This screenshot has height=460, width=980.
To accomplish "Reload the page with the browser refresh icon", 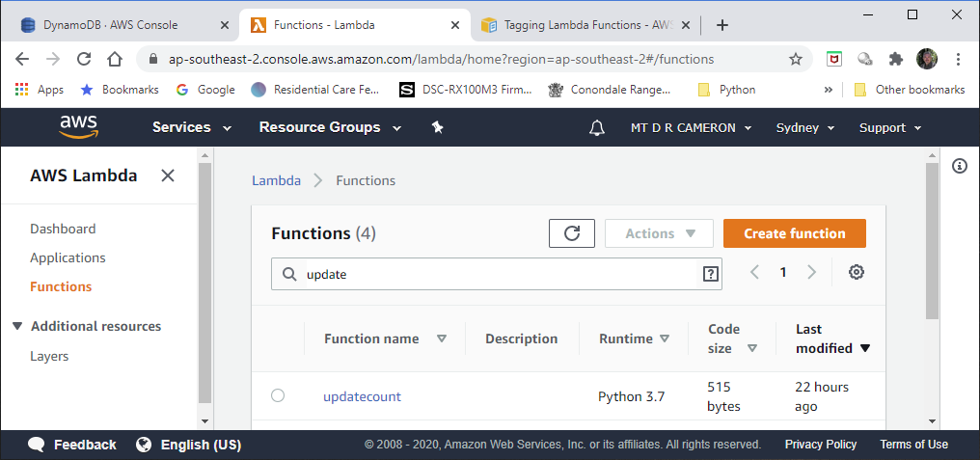I will coord(84,60).
